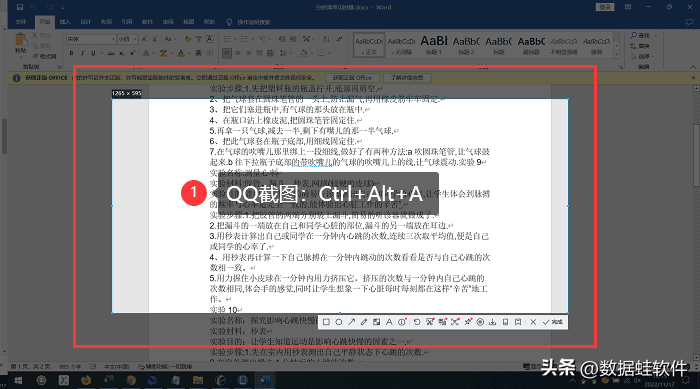Select the rectangle tool in QQ screenshot toolbar
This screenshot has height=389, width=700.
point(326,322)
